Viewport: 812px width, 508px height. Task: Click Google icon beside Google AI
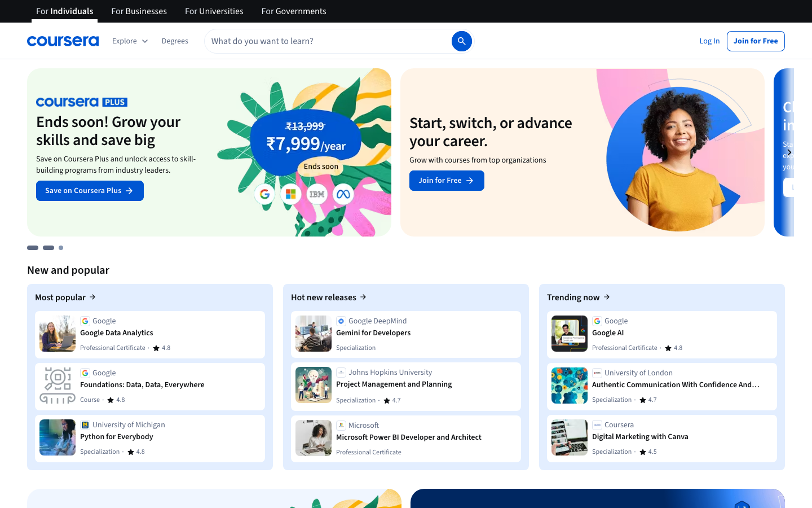[597, 321]
